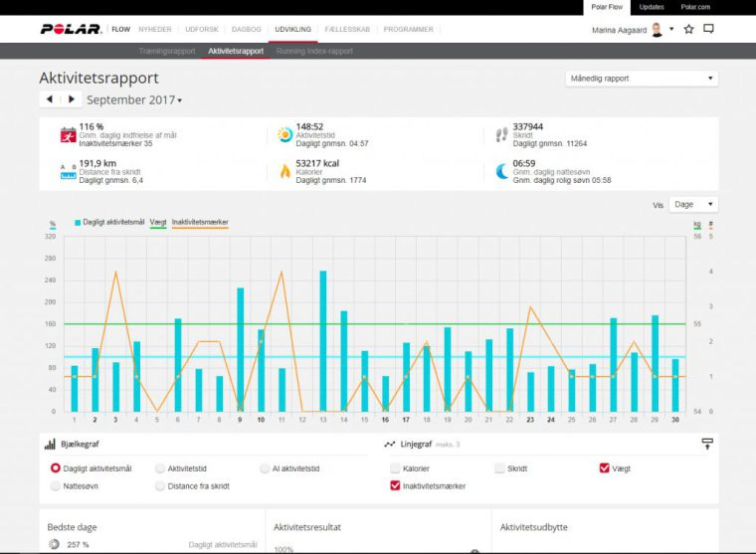Select Nattesøvn radio button

[56, 486]
